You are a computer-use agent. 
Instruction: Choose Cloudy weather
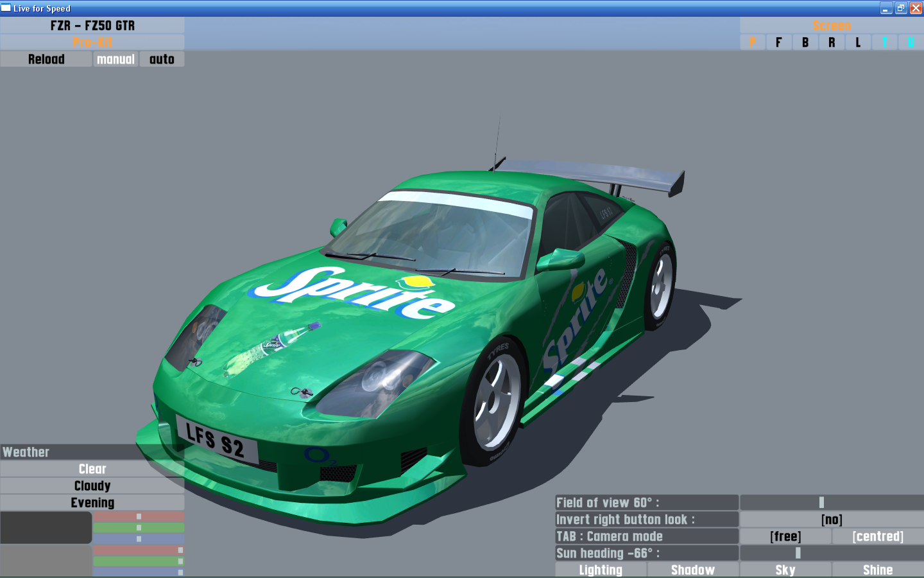92,486
